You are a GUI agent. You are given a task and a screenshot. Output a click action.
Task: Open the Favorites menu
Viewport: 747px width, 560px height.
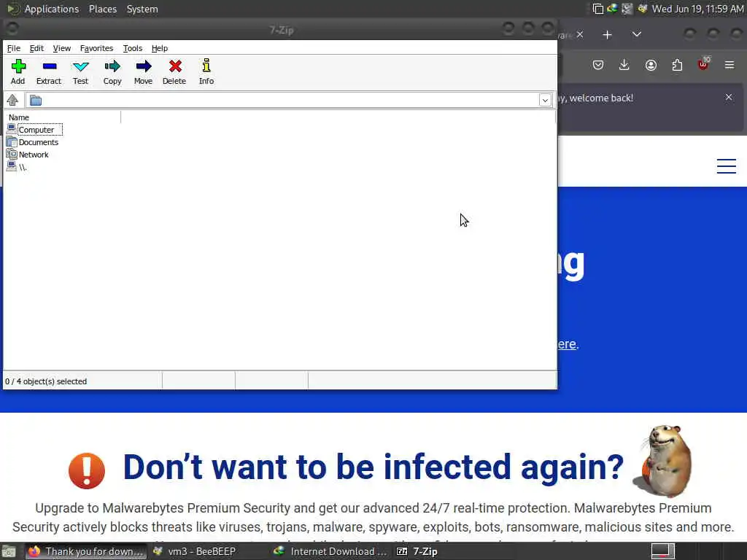97,48
